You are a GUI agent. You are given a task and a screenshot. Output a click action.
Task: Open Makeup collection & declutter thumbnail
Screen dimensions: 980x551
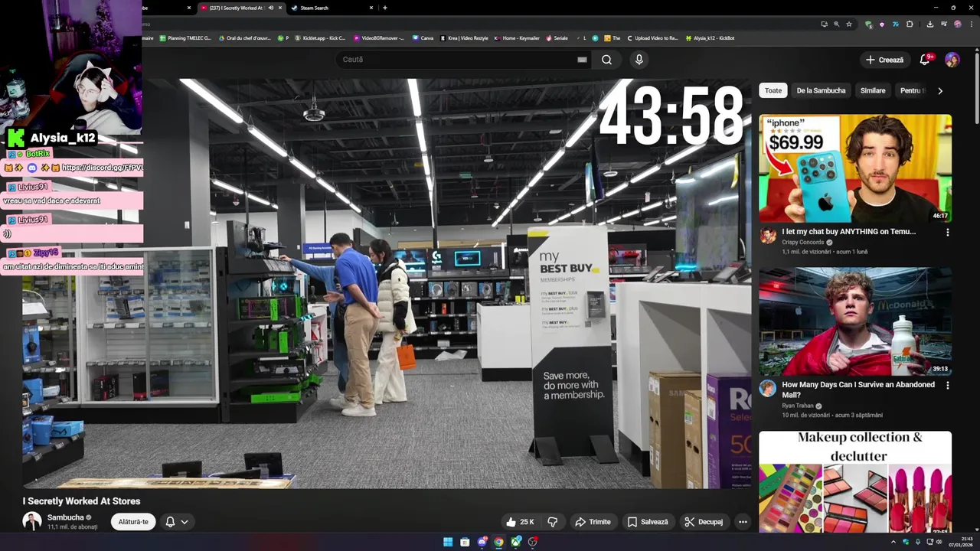click(x=855, y=482)
